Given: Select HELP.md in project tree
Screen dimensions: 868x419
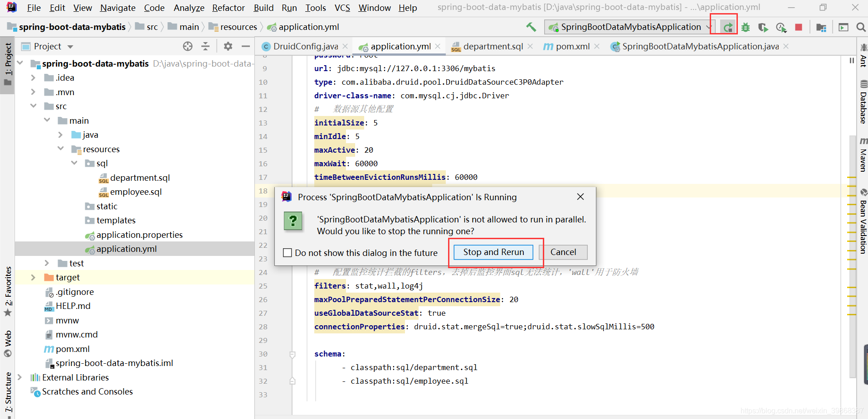Looking at the screenshot, I should 73,306.
